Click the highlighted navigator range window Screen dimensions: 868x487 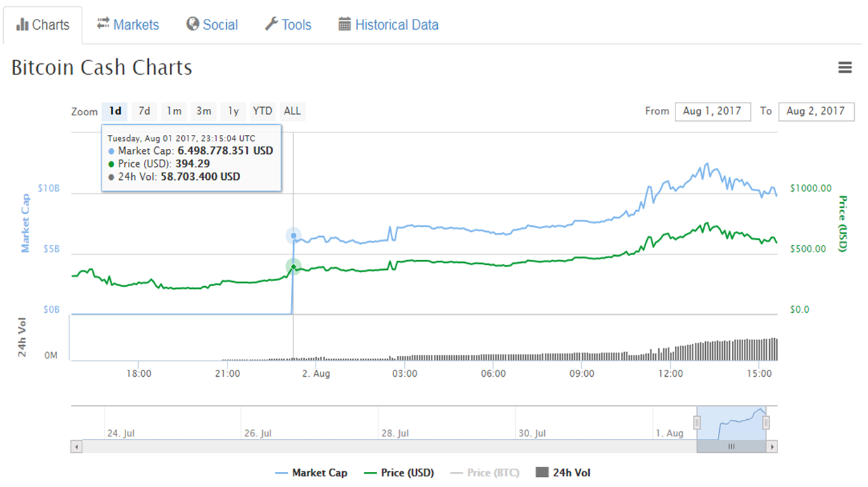732,422
